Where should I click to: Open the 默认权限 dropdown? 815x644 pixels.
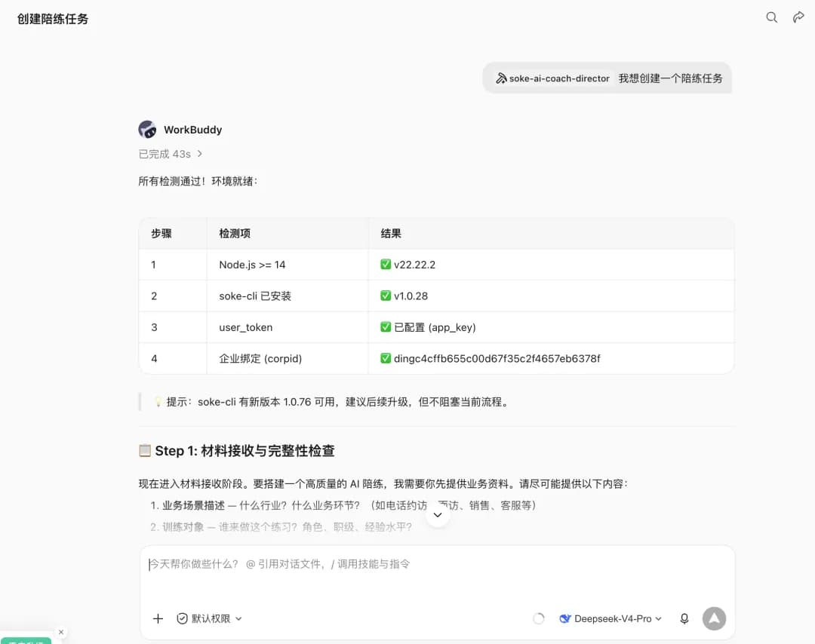(210, 618)
